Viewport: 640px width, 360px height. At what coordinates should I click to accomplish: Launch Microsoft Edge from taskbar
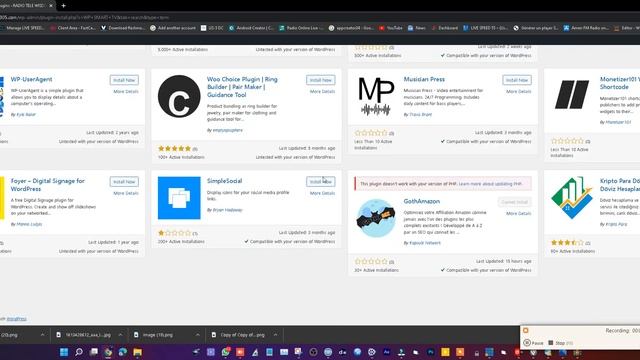(x=123, y=352)
